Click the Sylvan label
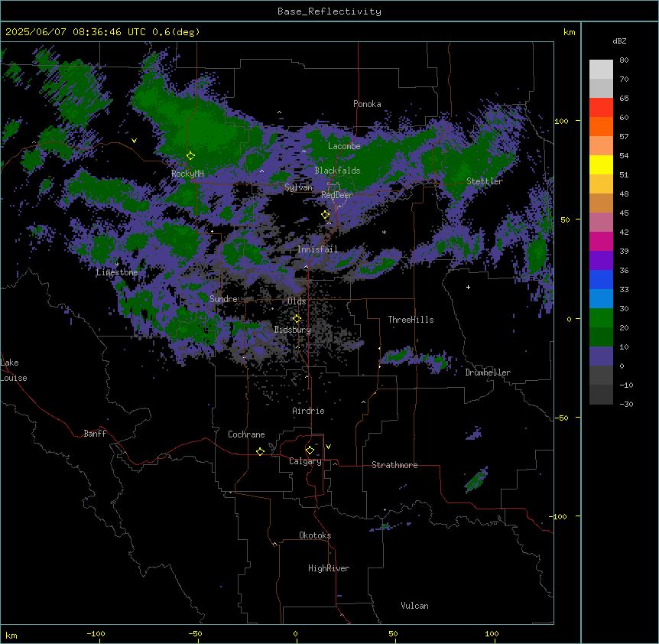The height and width of the screenshot is (644, 659). point(298,187)
